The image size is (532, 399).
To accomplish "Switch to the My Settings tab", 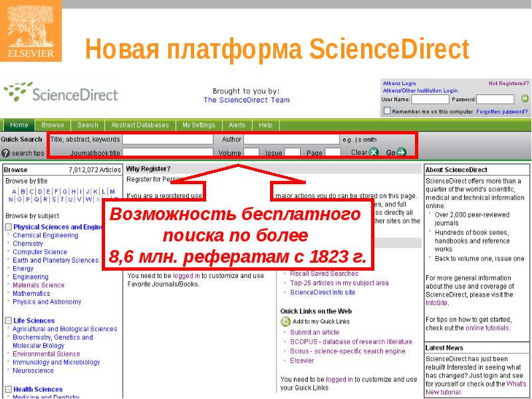I will coord(198,125).
